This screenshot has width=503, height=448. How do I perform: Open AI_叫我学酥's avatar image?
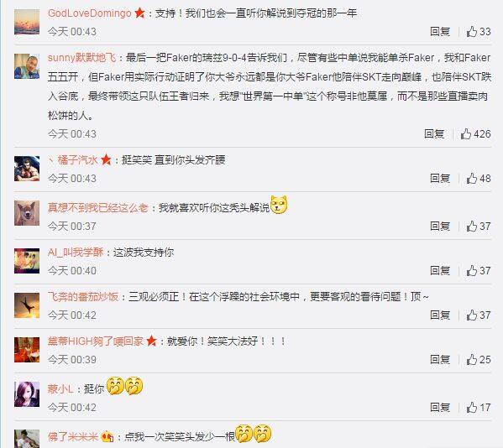(x=27, y=261)
